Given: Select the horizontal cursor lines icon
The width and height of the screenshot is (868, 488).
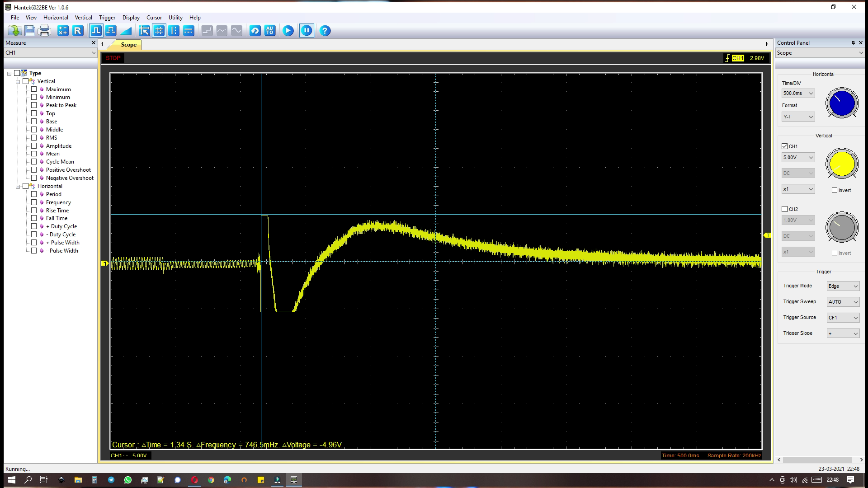Looking at the screenshot, I should 189,31.
